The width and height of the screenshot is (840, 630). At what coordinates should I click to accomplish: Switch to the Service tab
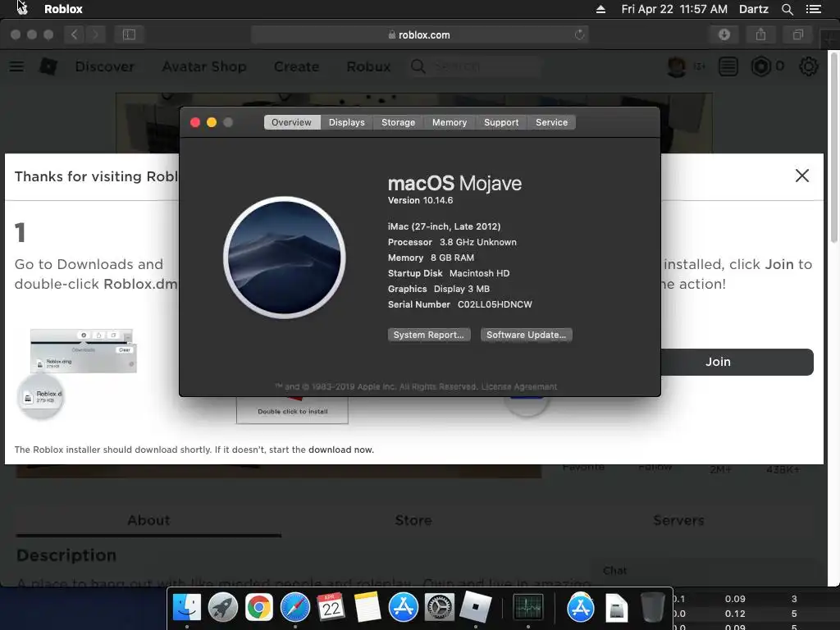[x=551, y=122]
